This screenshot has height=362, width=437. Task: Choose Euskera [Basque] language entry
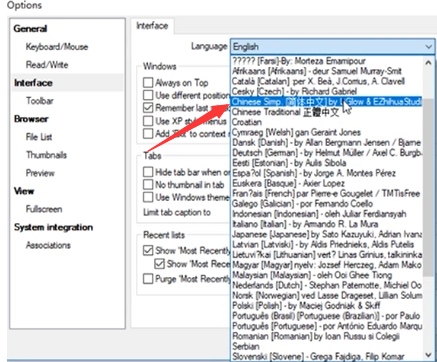pyautogui.click(x=327, y=183)
